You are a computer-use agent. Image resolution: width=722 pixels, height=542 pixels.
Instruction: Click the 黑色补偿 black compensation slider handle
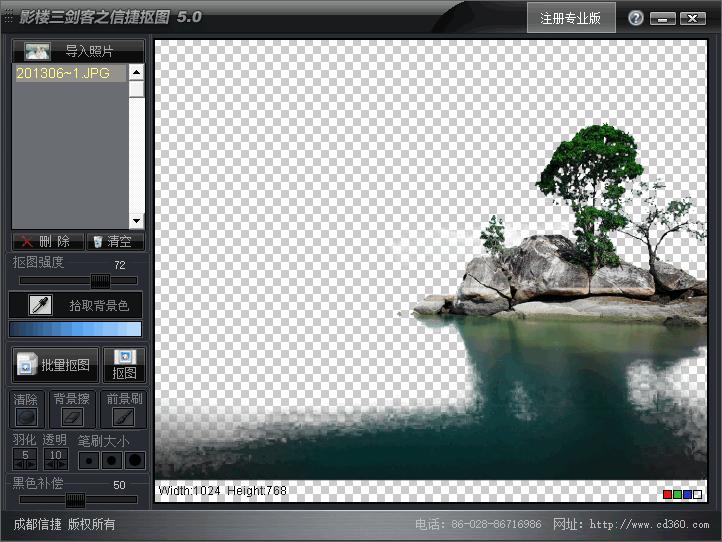75,500
